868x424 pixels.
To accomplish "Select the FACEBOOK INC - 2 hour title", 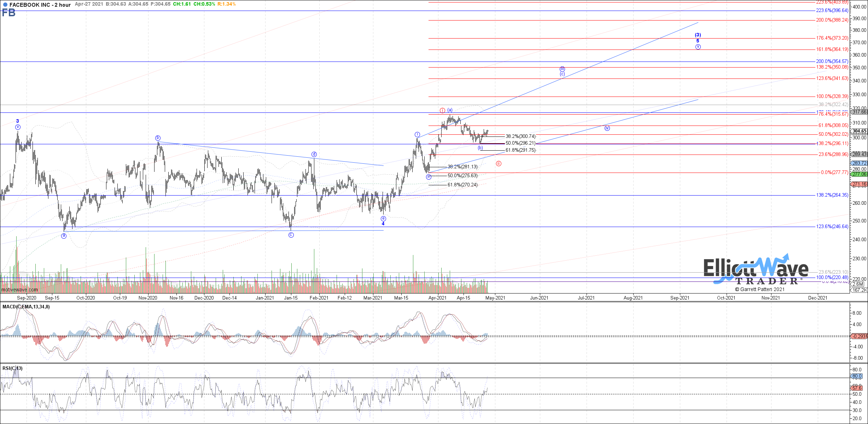I will (40, 5).
